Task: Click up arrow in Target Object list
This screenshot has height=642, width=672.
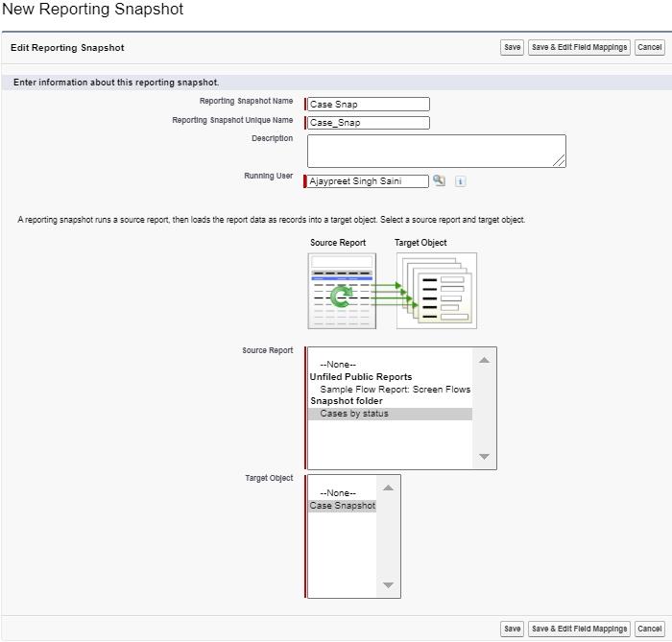Action: [388, 487]
